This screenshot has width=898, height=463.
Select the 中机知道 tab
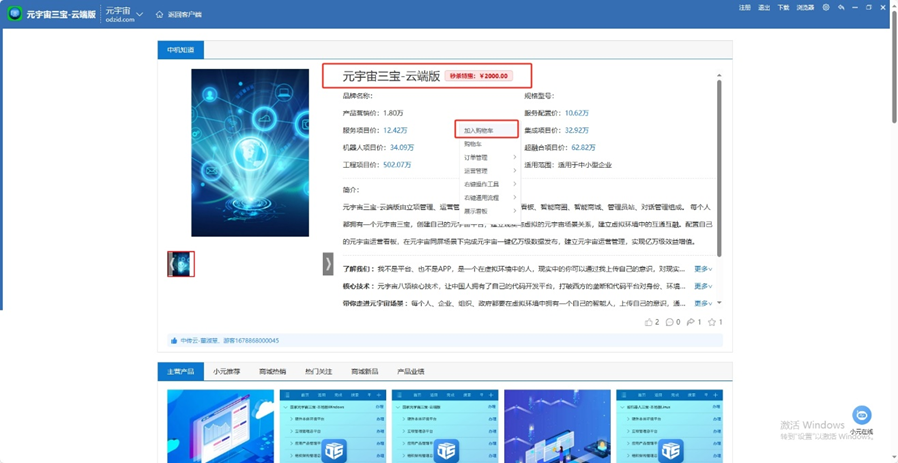pos(180,50)
